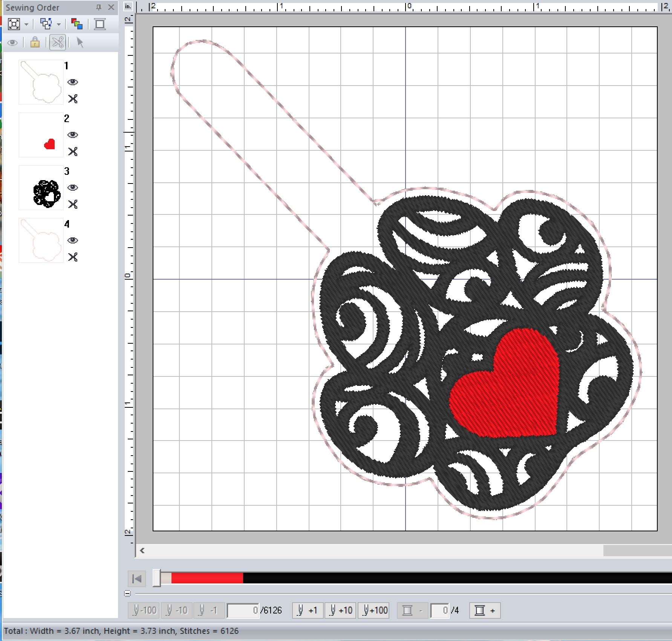Open dropdown arrow beside zoom-to-fit icon
This screenshot has height=641, width=672.
pos(26,24)
